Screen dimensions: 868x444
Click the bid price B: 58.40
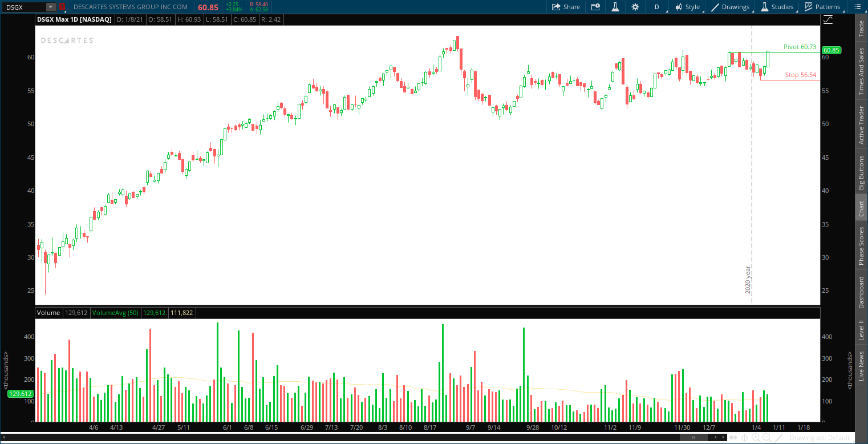[259, 4]
